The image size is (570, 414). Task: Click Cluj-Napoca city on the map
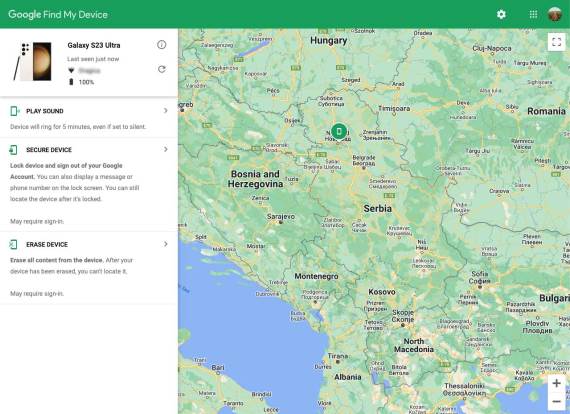491,48
